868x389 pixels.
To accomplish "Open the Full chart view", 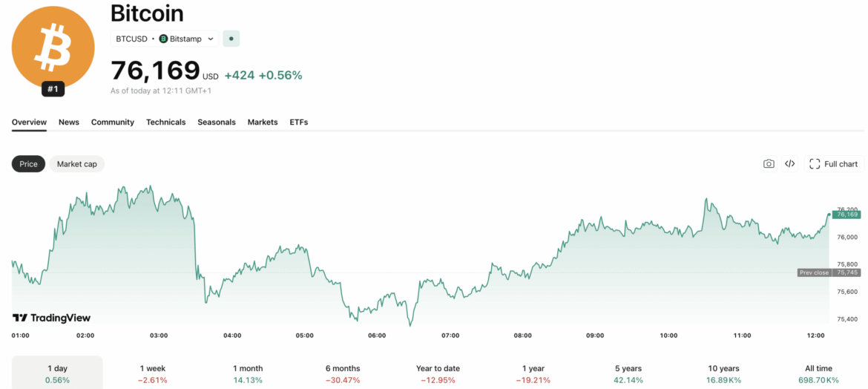I will pos(833,164).
